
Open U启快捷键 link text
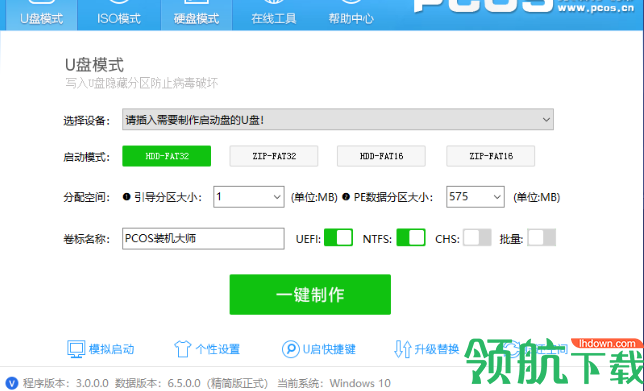tap(329, 350)
